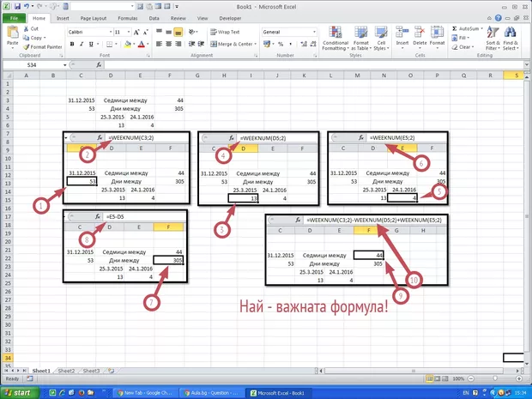This screenshot has height=399, width=532.
Task: Toggle Italic formatting
Action: coord(82,44)
